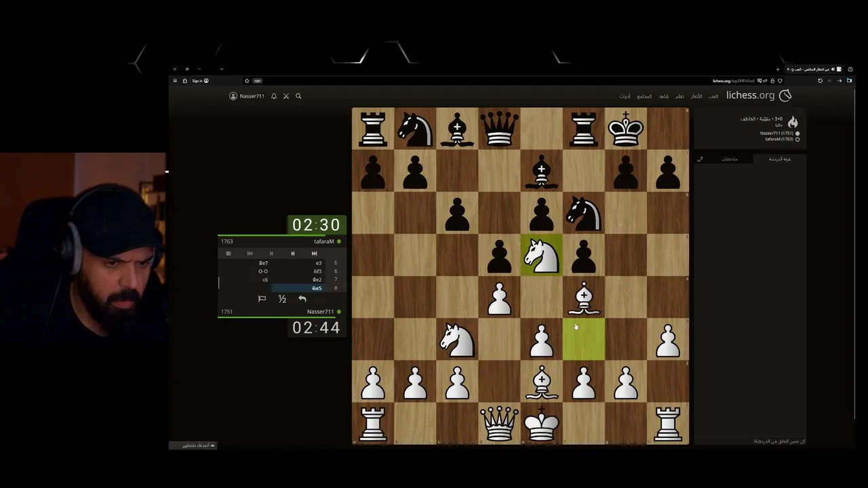This screenshot has width=868, height=488.
Task: Open the tab list chevron dropdown
Action: coord(222,69)
